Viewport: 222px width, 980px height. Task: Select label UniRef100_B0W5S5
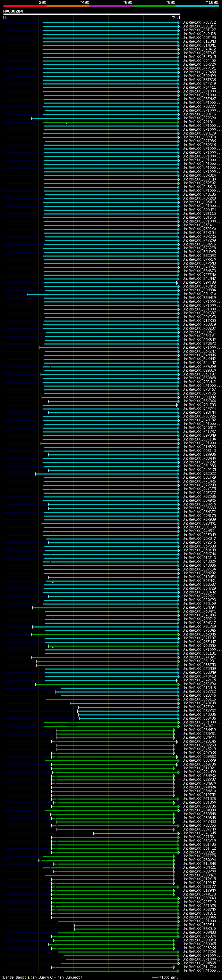pos(199,964)
